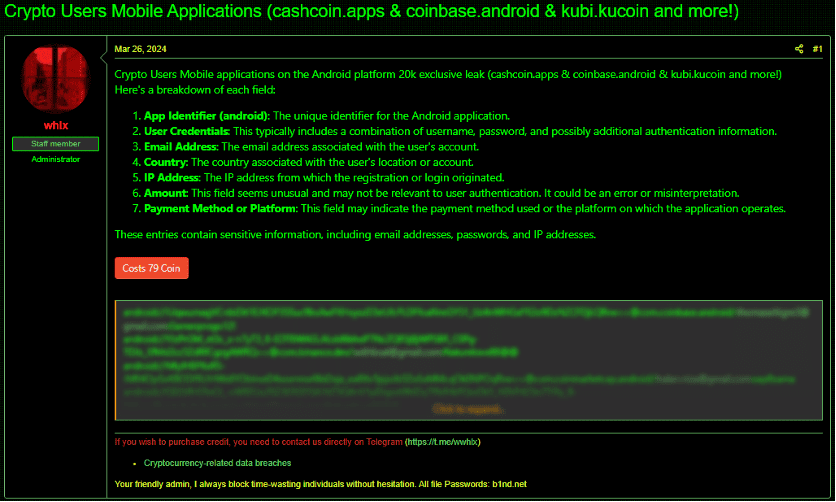Click 'These entries contain sensitive information' sentence
The image size is (836, 502).
tap(355, 234)
